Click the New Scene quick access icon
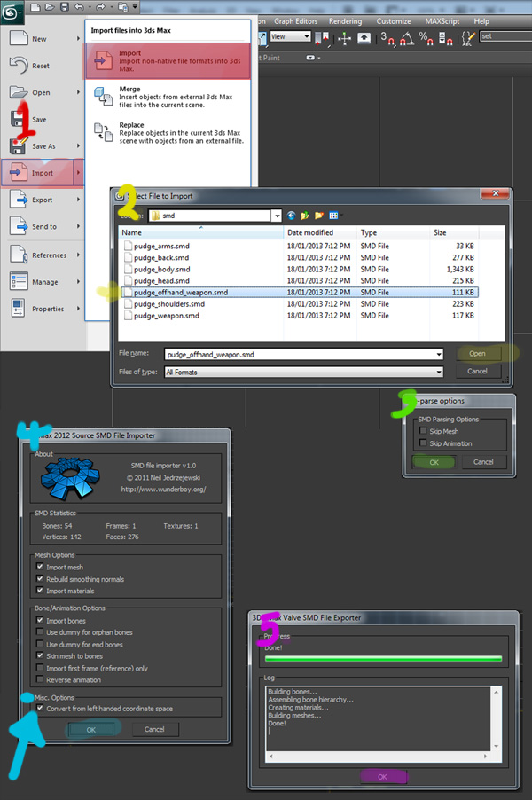The image size is (532, 800). coord(35,7)
